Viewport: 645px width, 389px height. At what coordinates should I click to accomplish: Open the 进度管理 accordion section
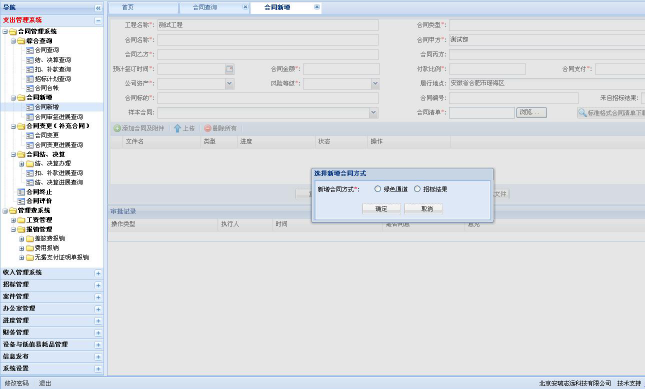[52, 320]
